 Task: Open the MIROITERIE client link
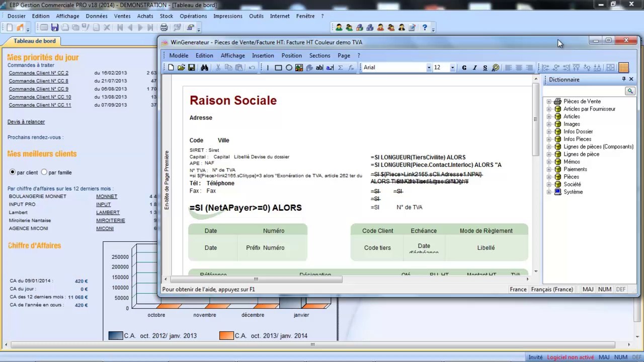point(111,221)
